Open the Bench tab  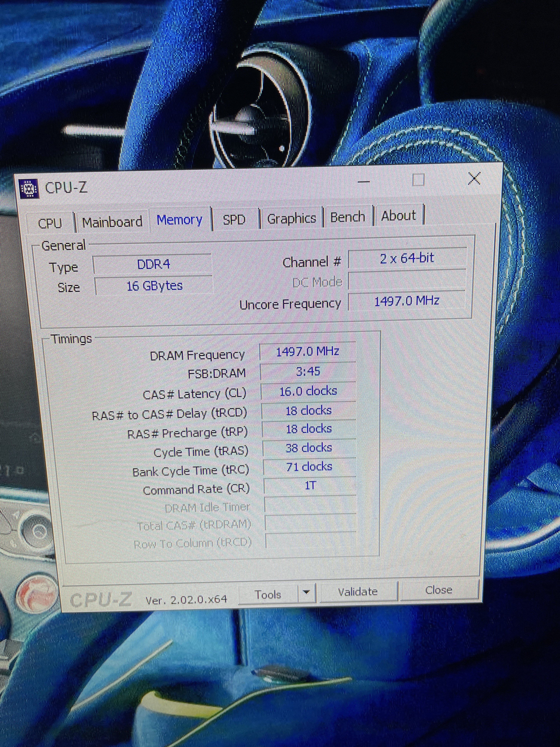click(x=348, y=217)
